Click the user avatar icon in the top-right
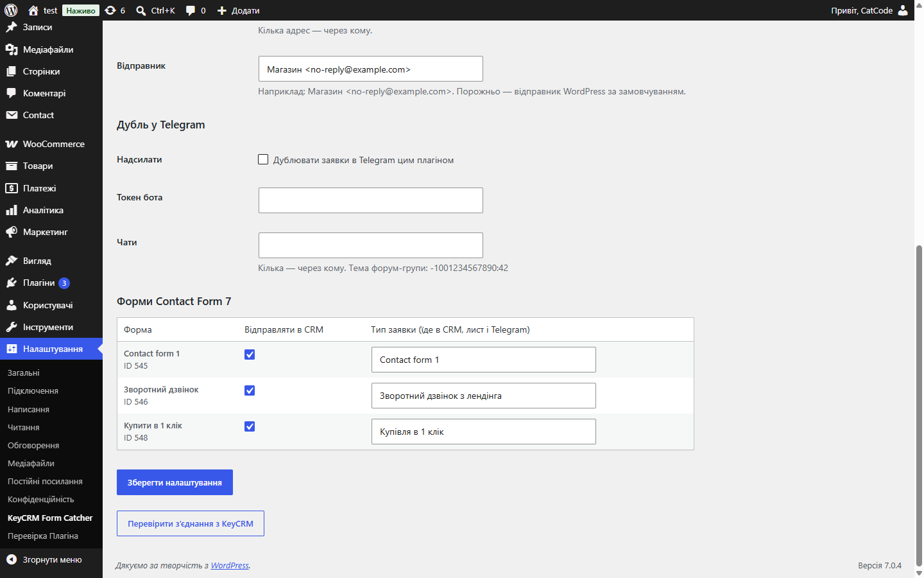924x578 pixels. click(903, 10)
